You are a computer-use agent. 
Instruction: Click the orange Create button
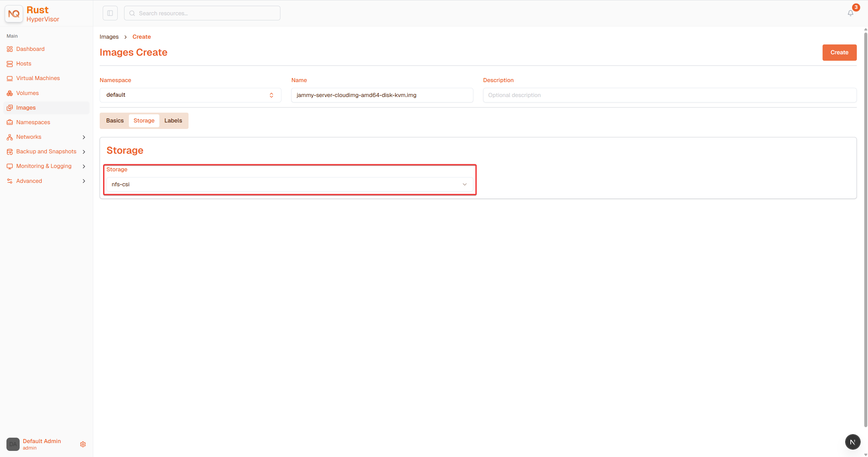(x=840, y=53)
